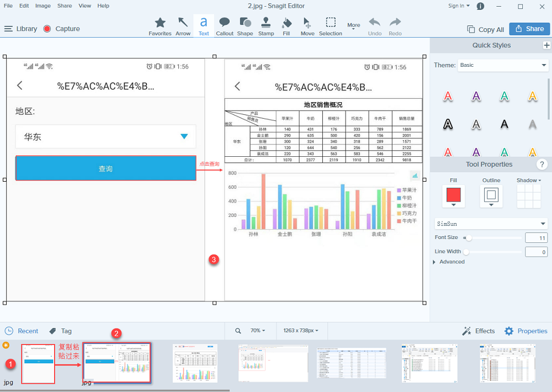Click the Line Width value field
The width and height of the screenshot is (552, 392).
tap(536, 252)
